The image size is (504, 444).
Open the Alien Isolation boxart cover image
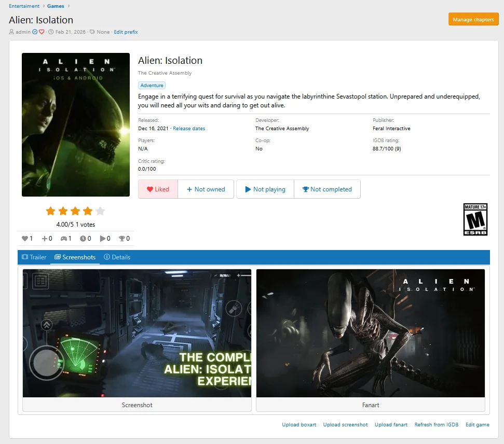click(x=76, y=124)
